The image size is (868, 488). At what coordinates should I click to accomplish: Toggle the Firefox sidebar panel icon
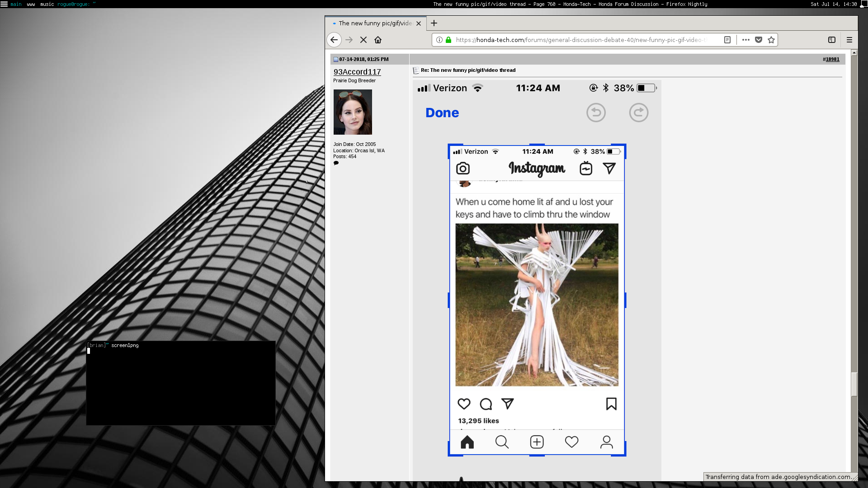coord(832,40)
